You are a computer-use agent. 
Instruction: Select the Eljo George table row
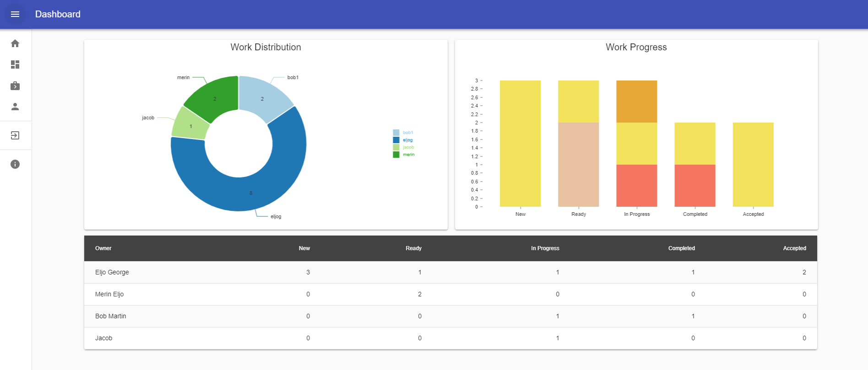tap(450, 272)
